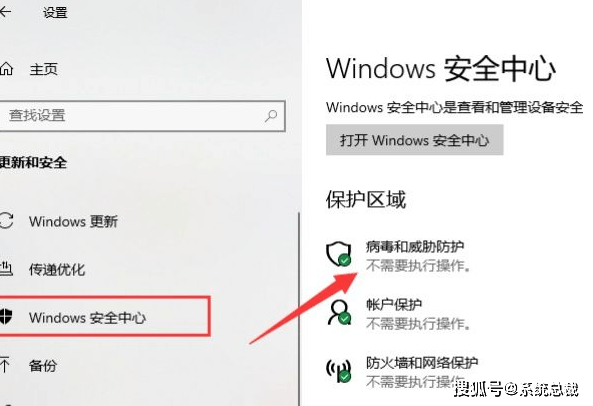Open the 防火墙和网络保护 link
This screenshot has height=406, width=593.
[422, 363]
